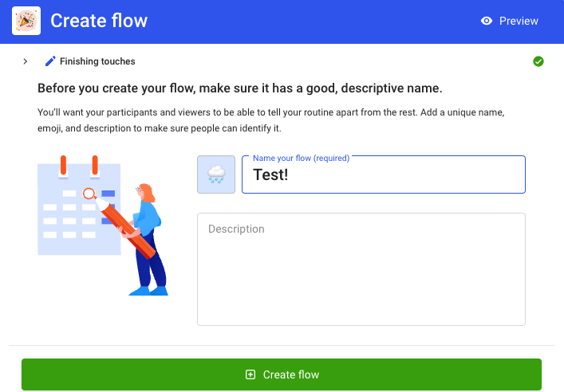Click the pencil icon beside Finishing touches
The height and width of the screenshot is (392, 564).
(x=50, y=61)
